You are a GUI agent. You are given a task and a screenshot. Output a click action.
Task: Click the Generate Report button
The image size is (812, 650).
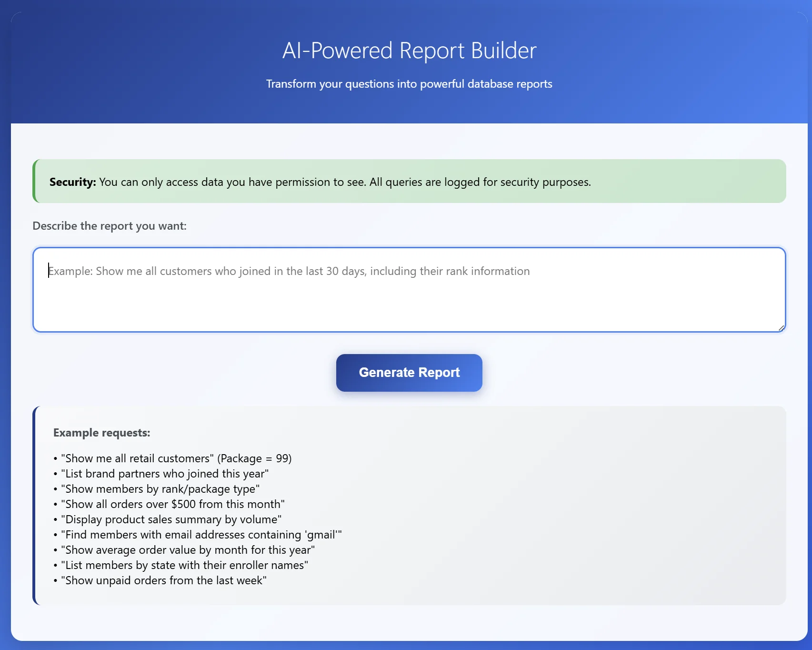409,373
